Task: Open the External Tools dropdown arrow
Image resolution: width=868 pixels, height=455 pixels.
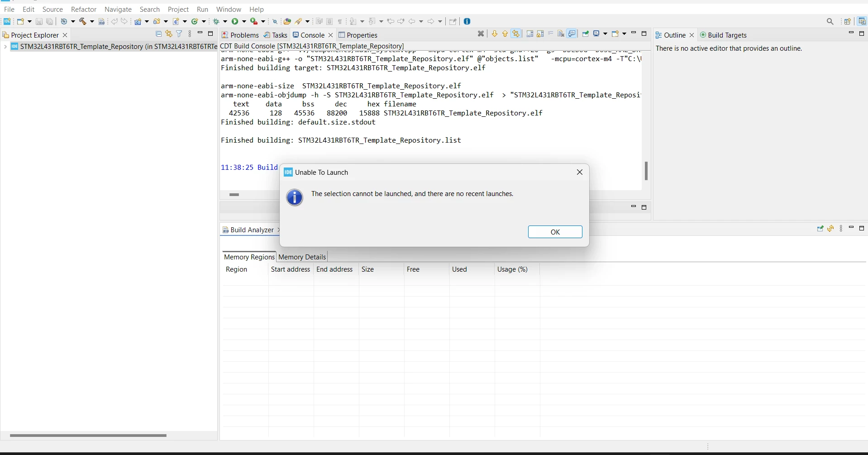Action: (263, 21)
